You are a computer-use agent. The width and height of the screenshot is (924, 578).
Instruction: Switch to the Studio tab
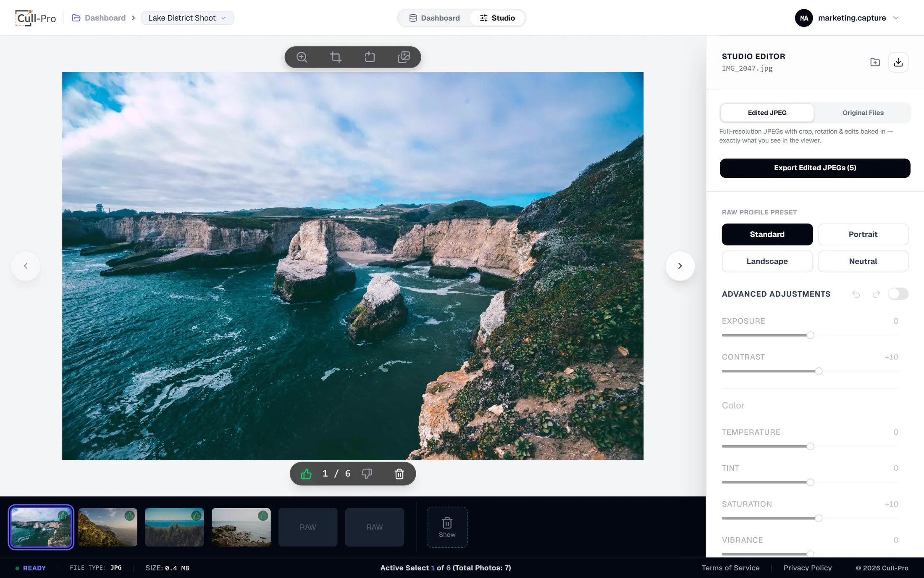pos(497,18)
